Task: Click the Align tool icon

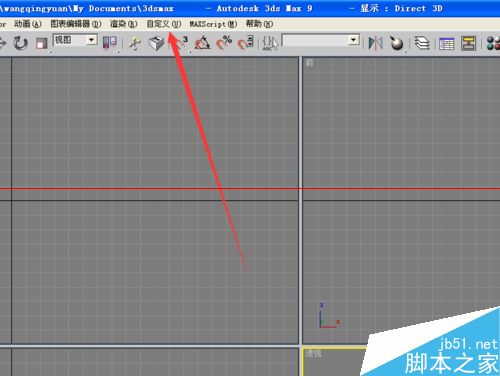Action: (397, 43)
